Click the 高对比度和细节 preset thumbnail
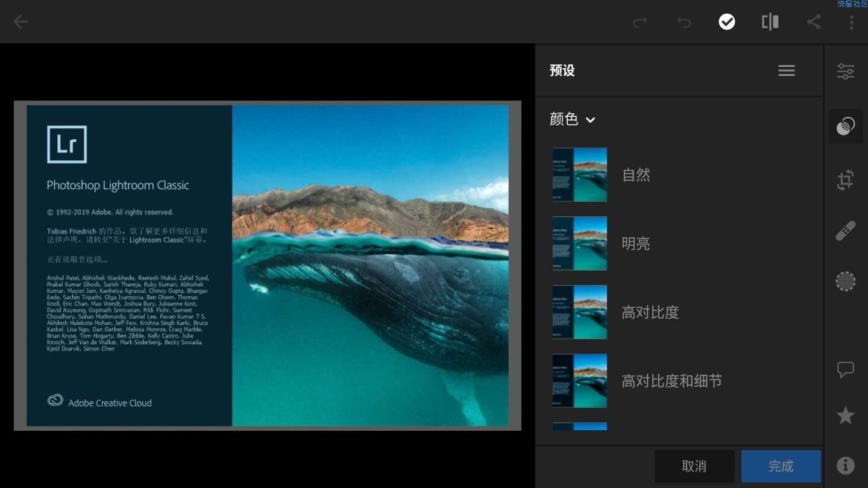Screen dimensions: 868x488 pos(580,381)
